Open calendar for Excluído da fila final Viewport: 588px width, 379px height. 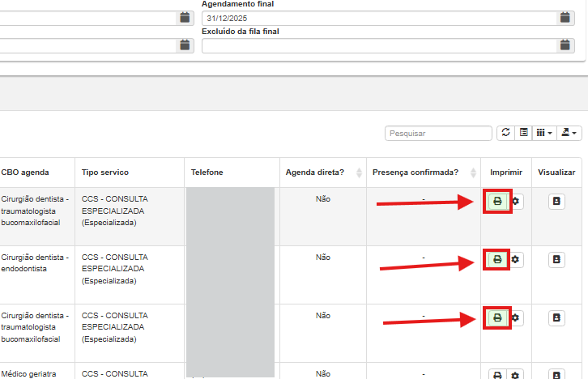click(x=565, y=46)
